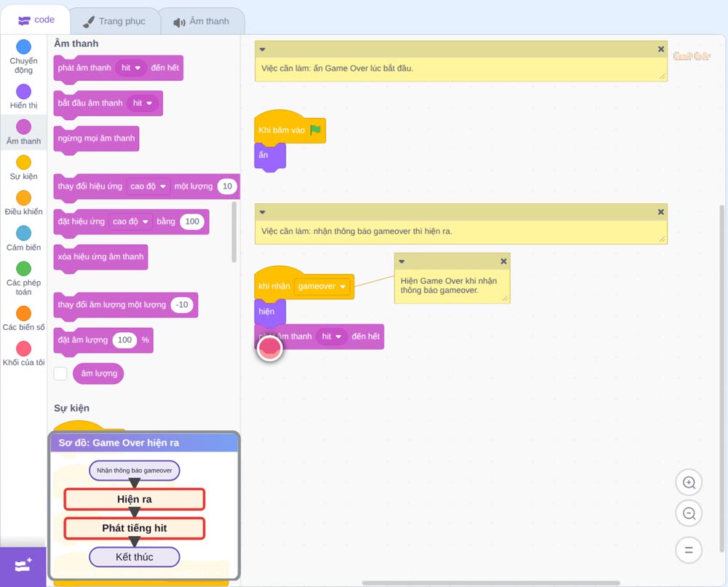Open cao độ dropdown in 'thay đổi hiệu ứng' block
728x587 pixels.
coord(148,186)
